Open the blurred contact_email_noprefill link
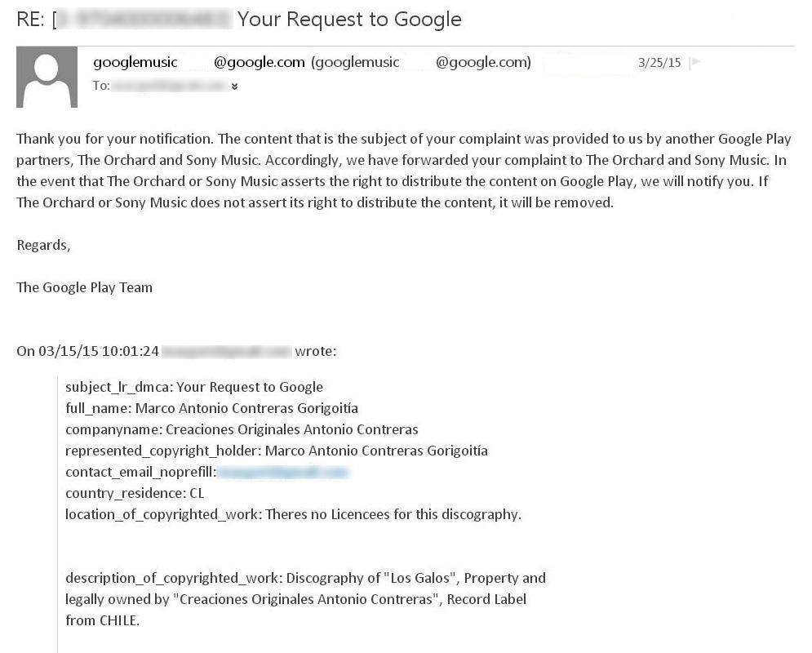812x653 pixels. coord(282,472)
